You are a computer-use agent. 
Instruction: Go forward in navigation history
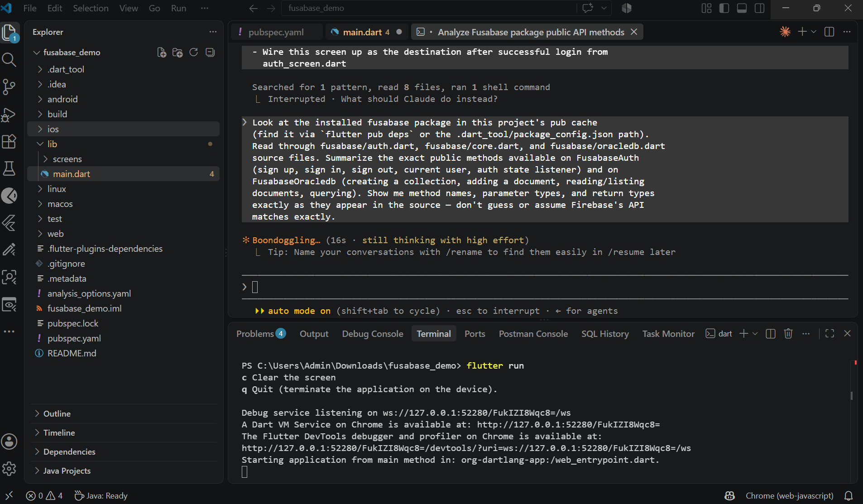[271, 8]
